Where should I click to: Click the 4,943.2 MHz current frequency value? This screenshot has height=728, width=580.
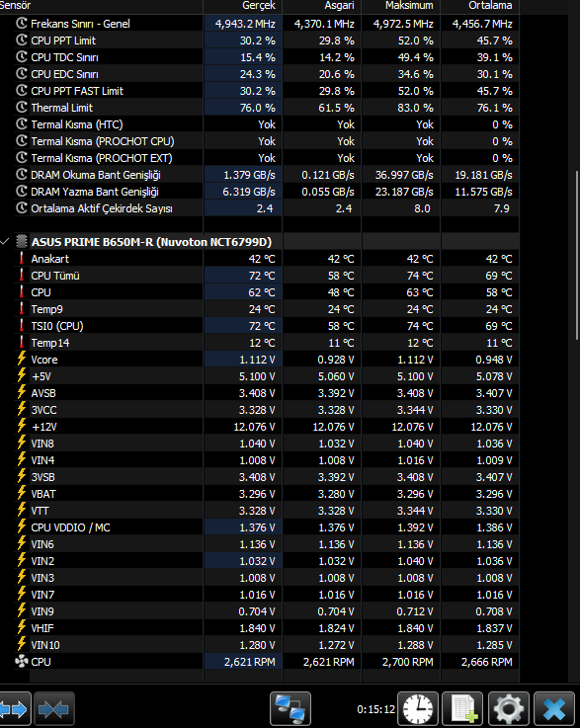click(245, 24)
